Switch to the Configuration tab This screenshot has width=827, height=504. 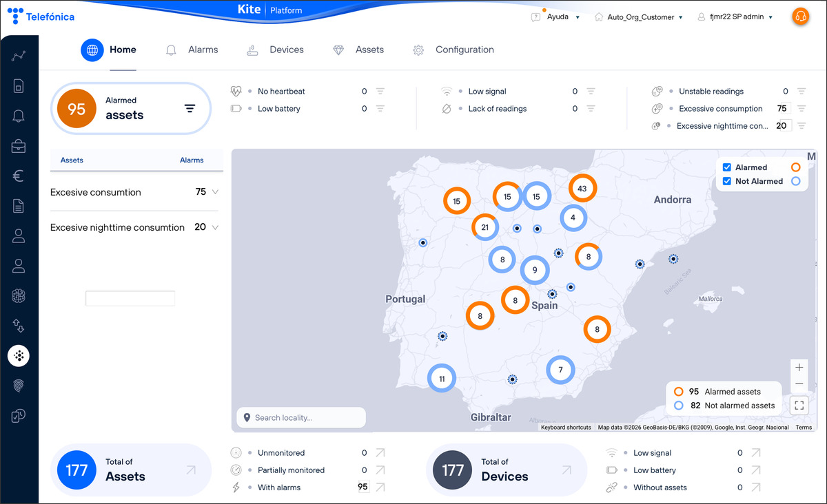click(x=453, y=50)
